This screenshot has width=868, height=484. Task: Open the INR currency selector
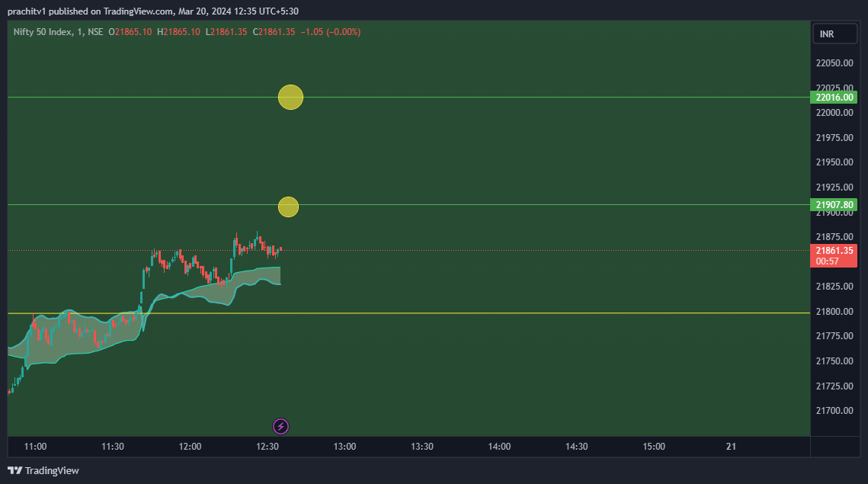coord(834,34)
